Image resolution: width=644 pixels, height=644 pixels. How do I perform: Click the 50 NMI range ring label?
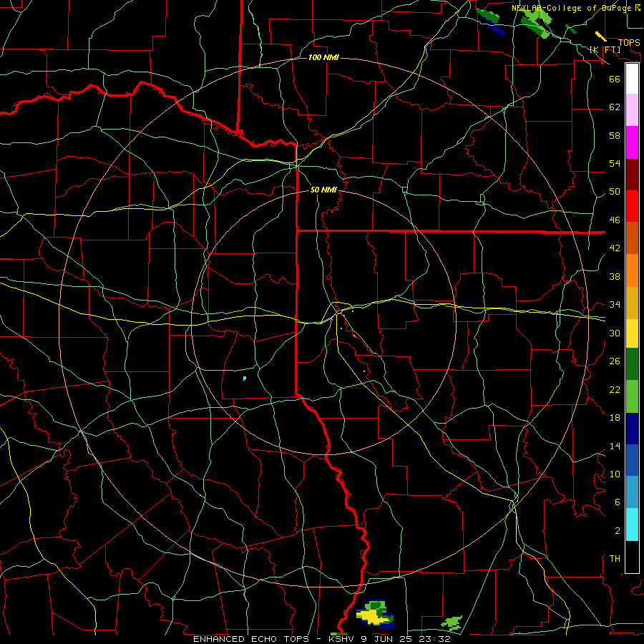tap(323, 190)
